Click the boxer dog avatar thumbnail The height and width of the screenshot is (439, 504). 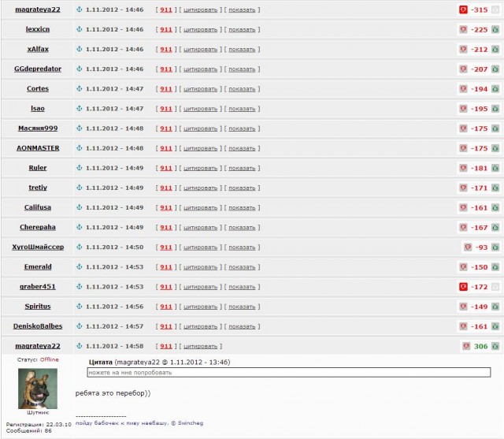point(38,389)
